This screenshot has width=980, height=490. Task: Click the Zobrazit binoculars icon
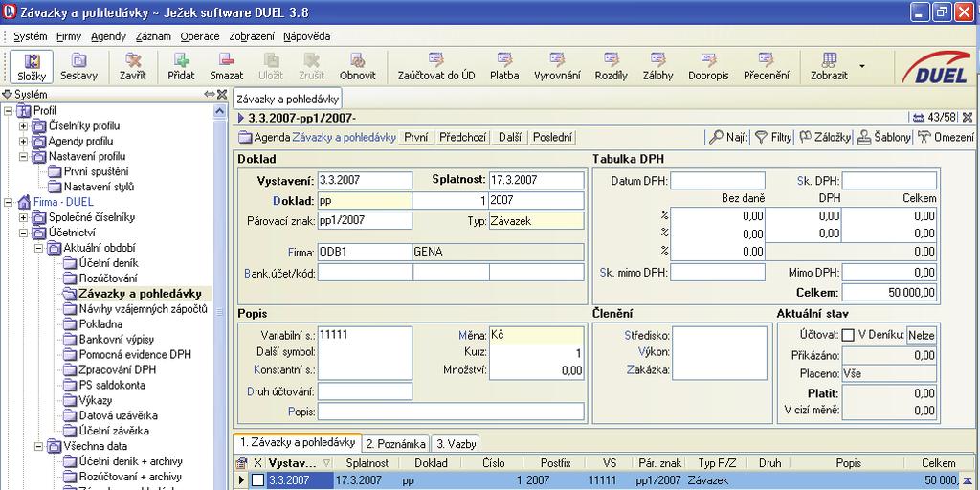pyautogui.click(x=829, y=67)
